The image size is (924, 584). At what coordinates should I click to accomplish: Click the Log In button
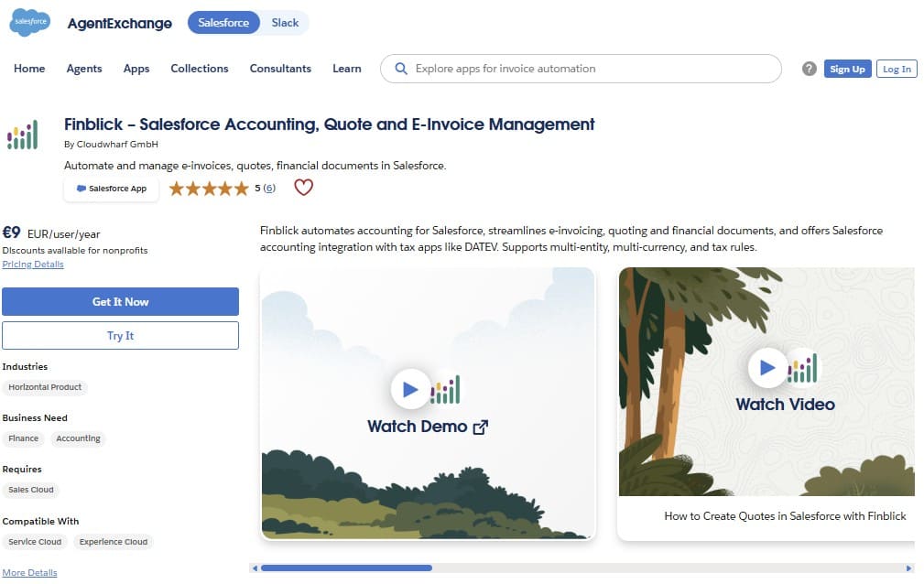(x=897, y=69)
